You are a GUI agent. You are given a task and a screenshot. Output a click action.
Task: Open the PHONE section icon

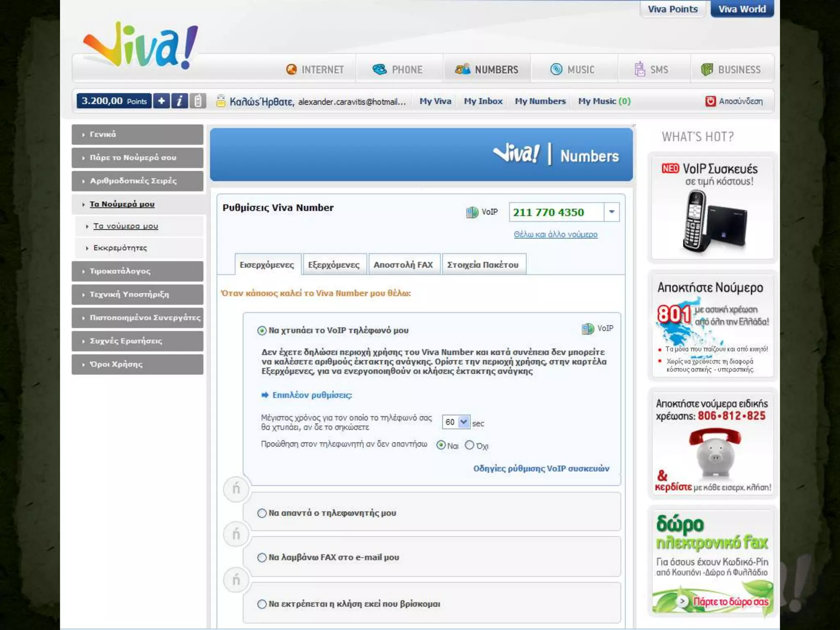click(x=379, y=69)
